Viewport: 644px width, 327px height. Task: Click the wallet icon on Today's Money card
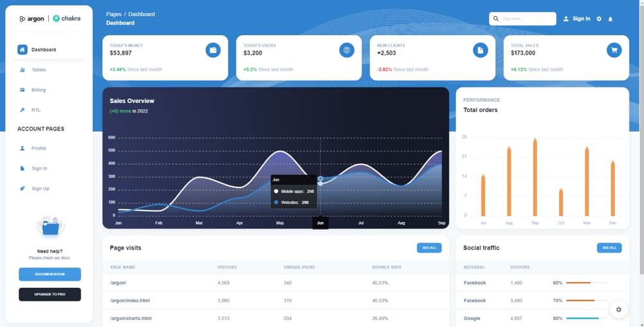[213, 50]
